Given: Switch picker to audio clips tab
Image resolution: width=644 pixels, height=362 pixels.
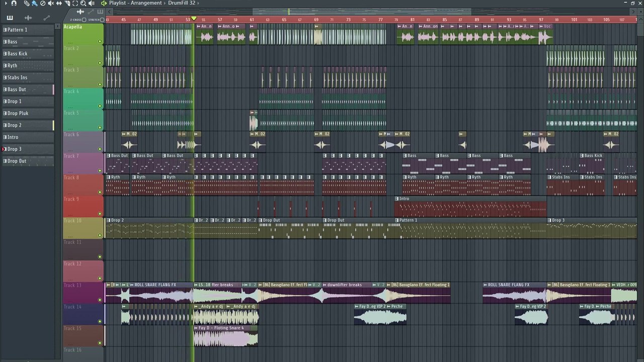Looking at the screenshot, I should coord(28,18).
